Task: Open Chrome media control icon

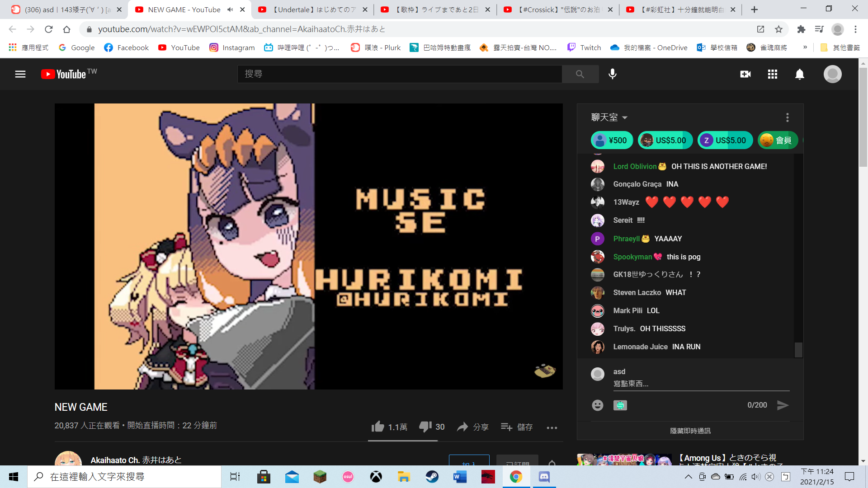Action: click(x=819, y=29)
